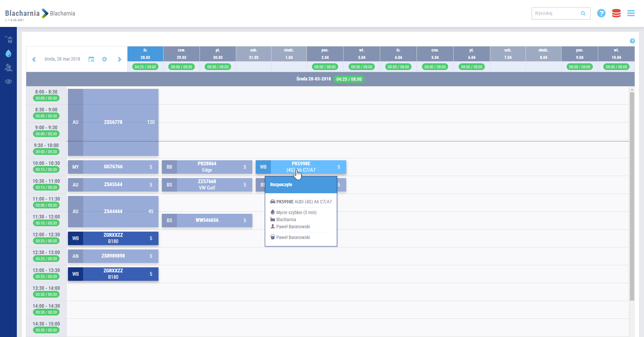The height and width of the screenshot is (337, 644).
Task: Click the vertical scrollbar of the schedule
Action: pyautogui.click(x=632, y=195)
